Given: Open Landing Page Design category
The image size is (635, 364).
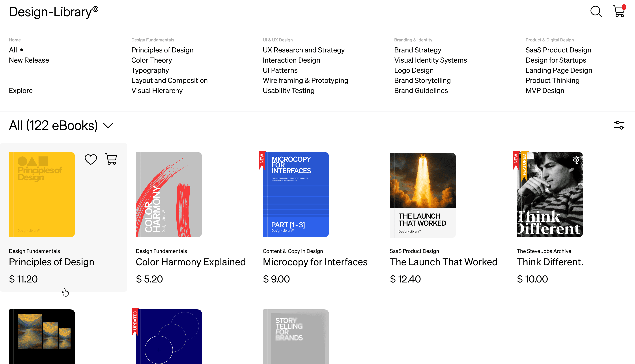Looking at the screenshot, I should point(558,70).
